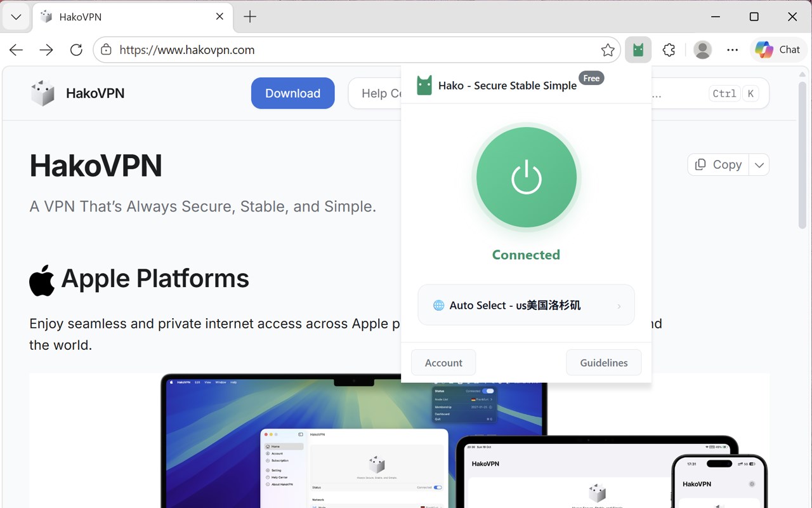Click the page Copy button

(719, 164)
